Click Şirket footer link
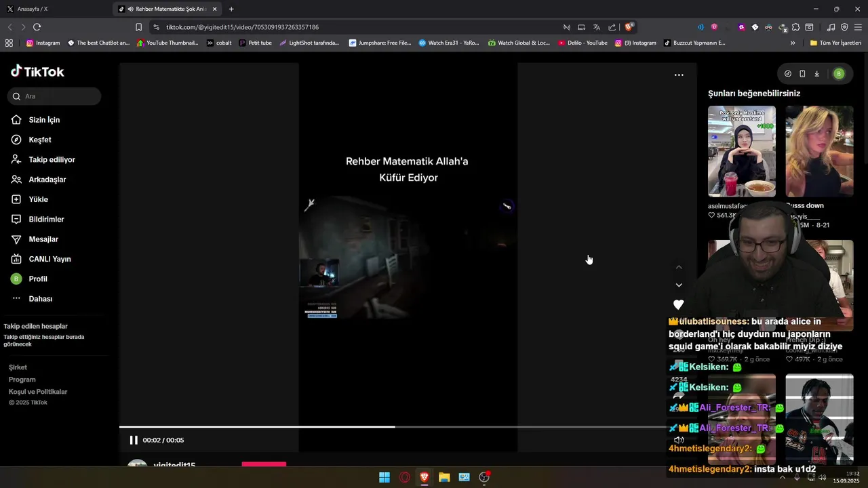The image size is (868, 488). (x=18, y=367)
